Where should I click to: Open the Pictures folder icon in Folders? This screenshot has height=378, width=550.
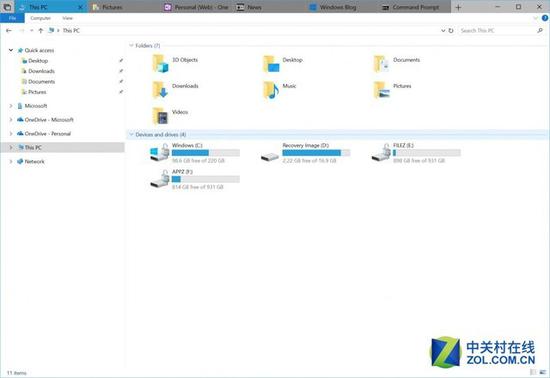382,90
